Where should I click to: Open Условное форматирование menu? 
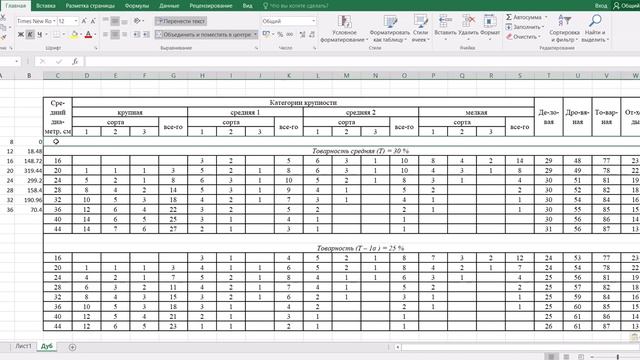[x=344, y=29]
